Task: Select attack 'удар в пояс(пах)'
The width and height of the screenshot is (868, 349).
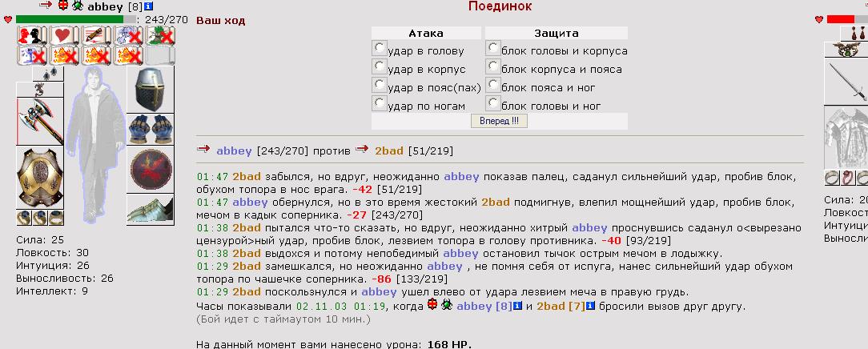Action: click(x=379, y=85)
